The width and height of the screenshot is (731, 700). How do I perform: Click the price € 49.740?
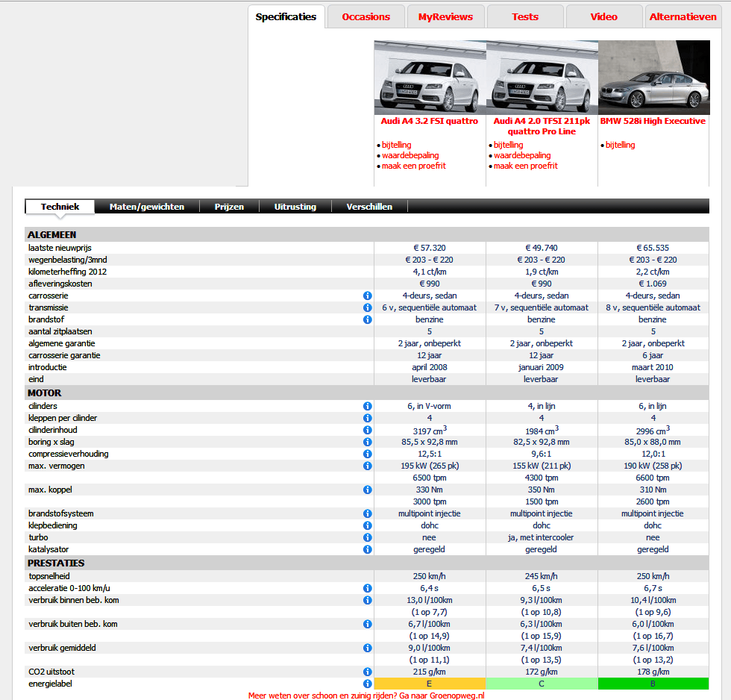542,248
